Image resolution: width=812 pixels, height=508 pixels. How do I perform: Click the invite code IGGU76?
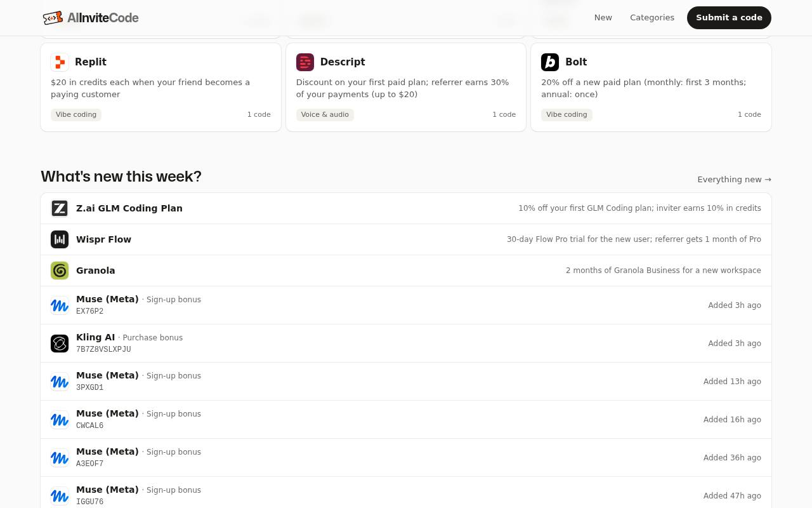pyautogui.click(x=89, y=502)
